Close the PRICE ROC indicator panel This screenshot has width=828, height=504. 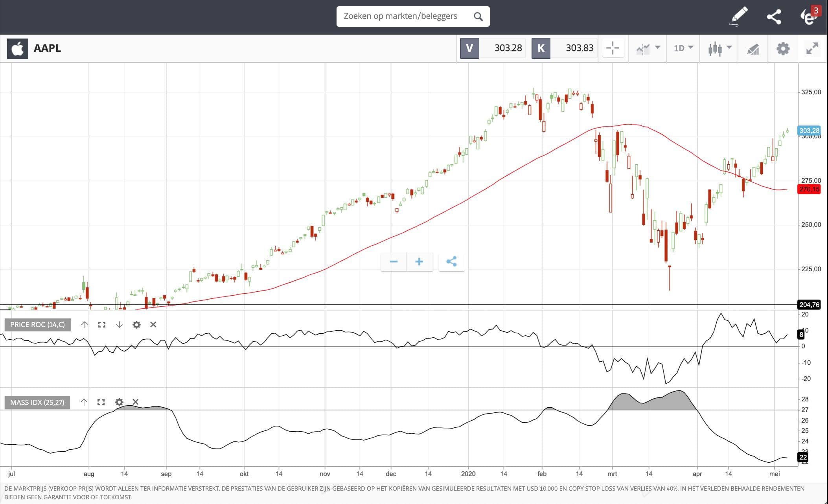pos(153,324)
